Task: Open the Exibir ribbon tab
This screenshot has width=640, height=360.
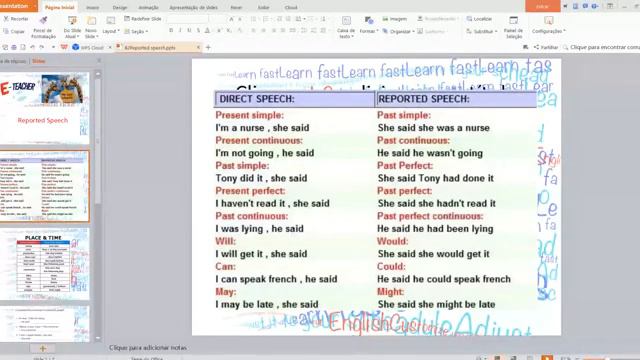Action: point(263,7)
